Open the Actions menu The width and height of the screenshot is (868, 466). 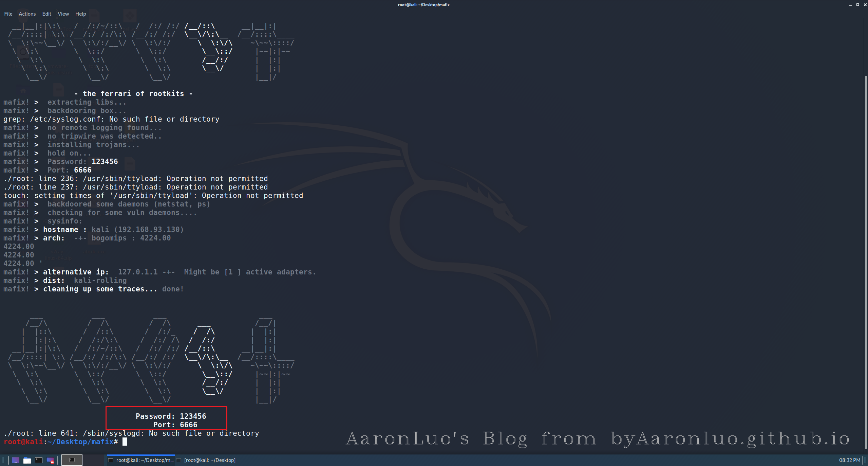click(x=27, y=14)
